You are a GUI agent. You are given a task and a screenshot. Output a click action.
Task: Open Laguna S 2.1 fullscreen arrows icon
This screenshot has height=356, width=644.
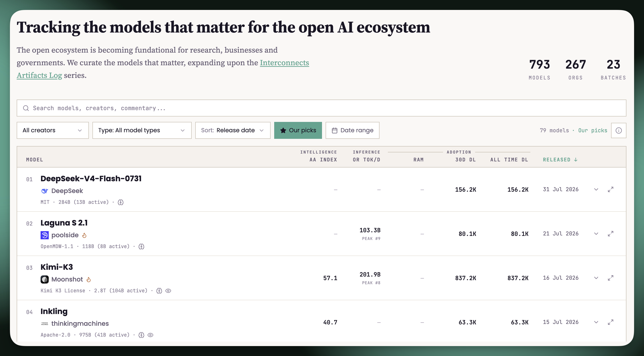(610, 234)
